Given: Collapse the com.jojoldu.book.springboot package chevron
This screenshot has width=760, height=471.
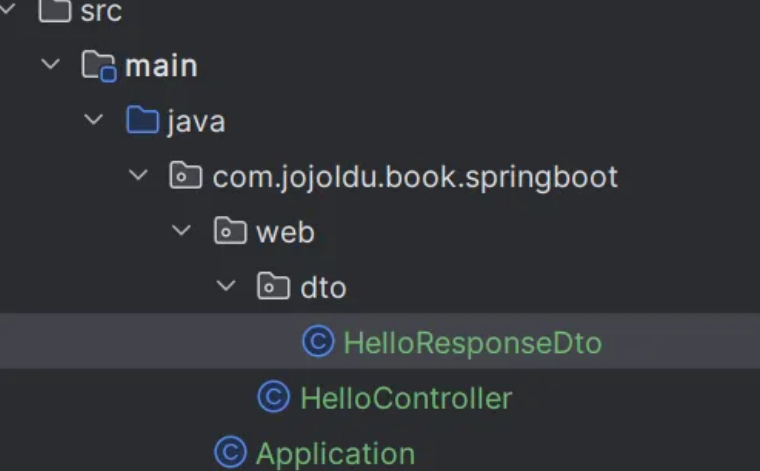Looking at the screenshot, I should point(138,175).
